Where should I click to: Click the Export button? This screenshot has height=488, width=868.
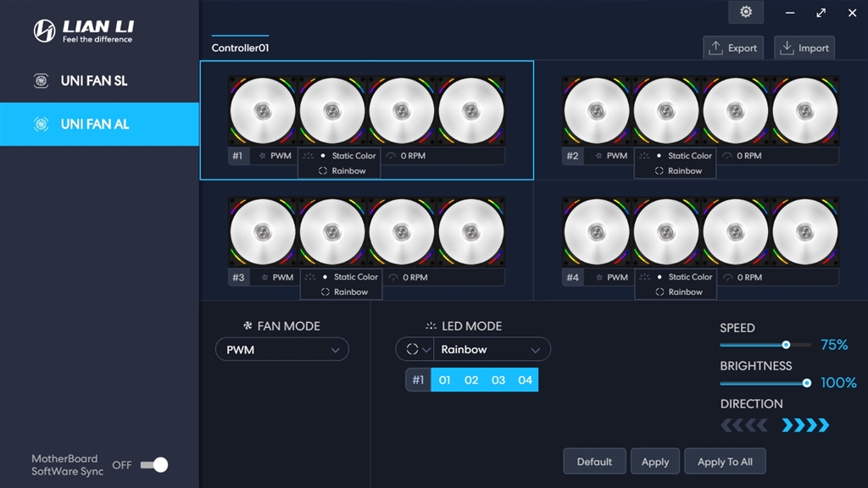[733, 47]
